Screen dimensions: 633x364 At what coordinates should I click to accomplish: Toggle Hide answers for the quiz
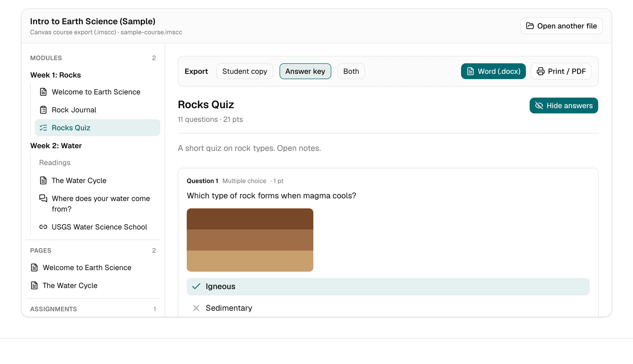(564, 106)
